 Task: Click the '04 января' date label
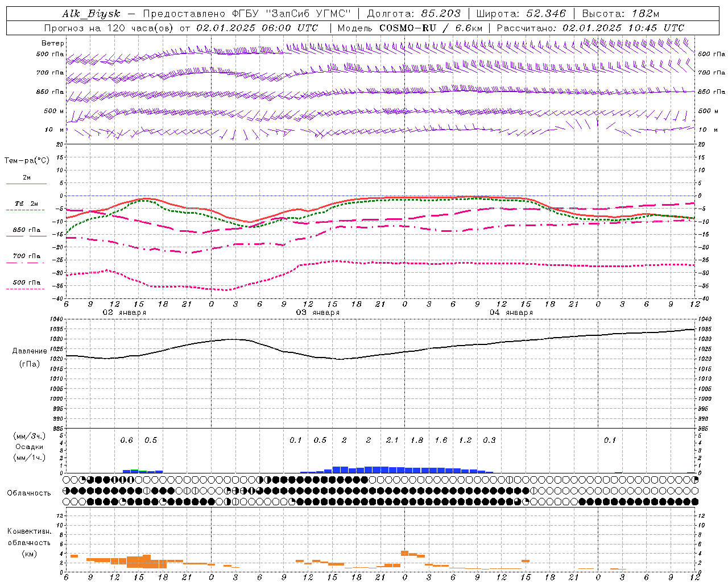(511, 313)
